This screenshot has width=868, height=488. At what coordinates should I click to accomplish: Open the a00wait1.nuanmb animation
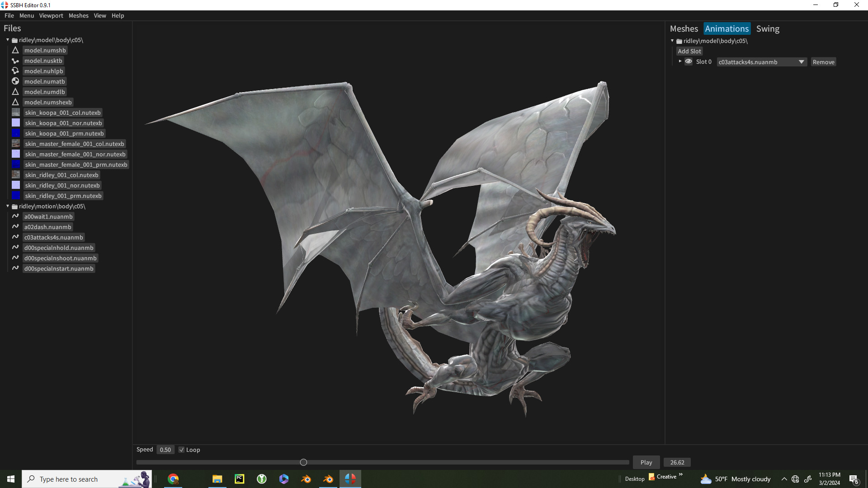pyautogui.click(x=48, y=216)
